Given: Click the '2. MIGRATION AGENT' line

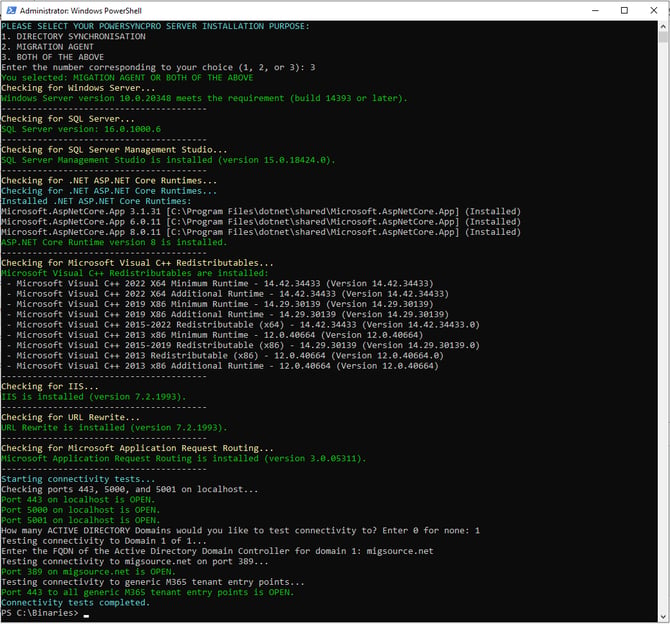Looking at the screenshot, I should [x=47, y=47].
